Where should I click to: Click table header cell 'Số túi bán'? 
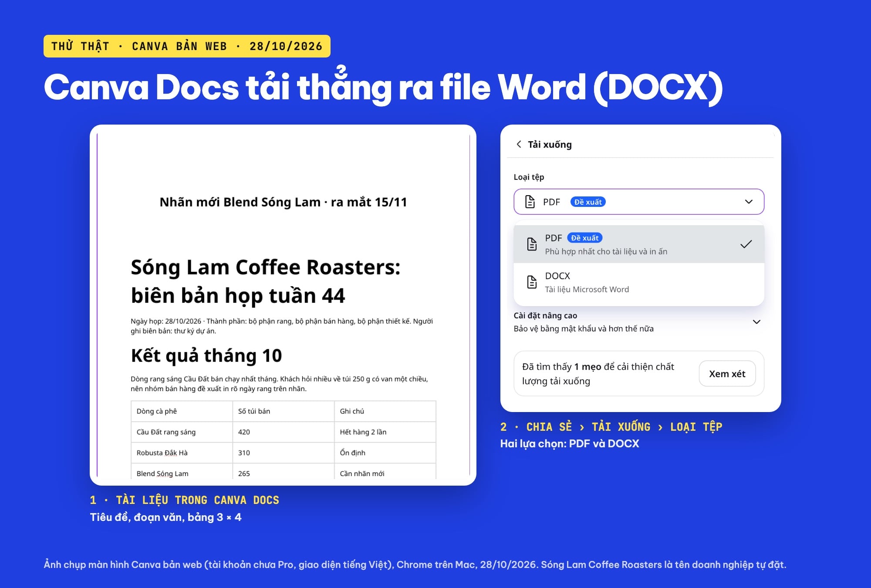click(283, 411)
